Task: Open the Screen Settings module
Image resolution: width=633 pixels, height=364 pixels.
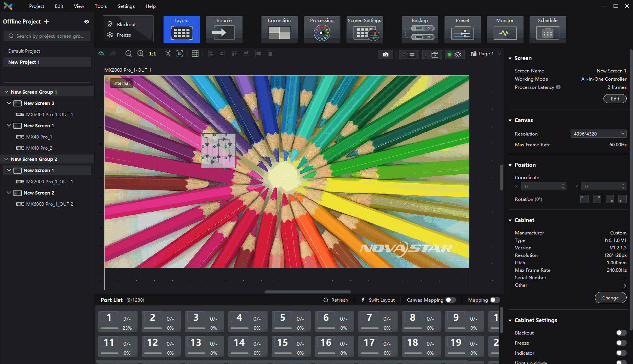Action: point(365,29)
